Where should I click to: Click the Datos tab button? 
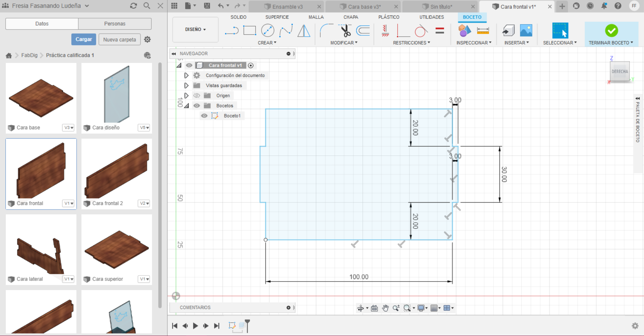tap(42, 24)
